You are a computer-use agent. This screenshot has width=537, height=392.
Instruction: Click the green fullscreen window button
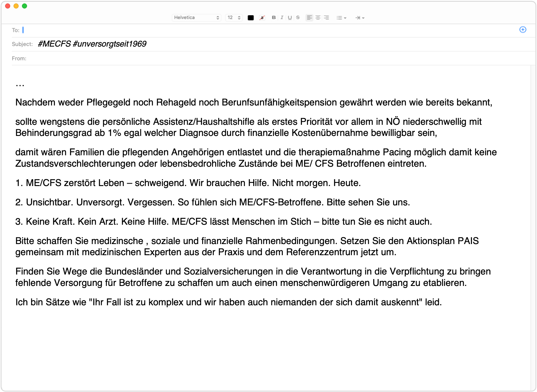pos(25,6)
